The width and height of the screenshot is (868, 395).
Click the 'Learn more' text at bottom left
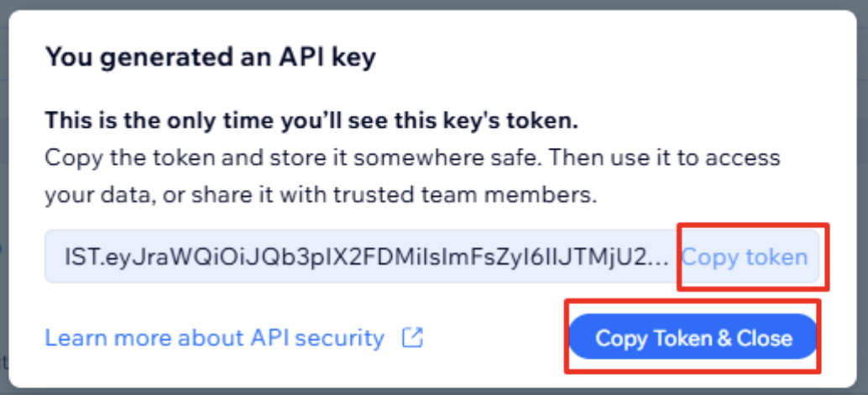pos(99,337)
